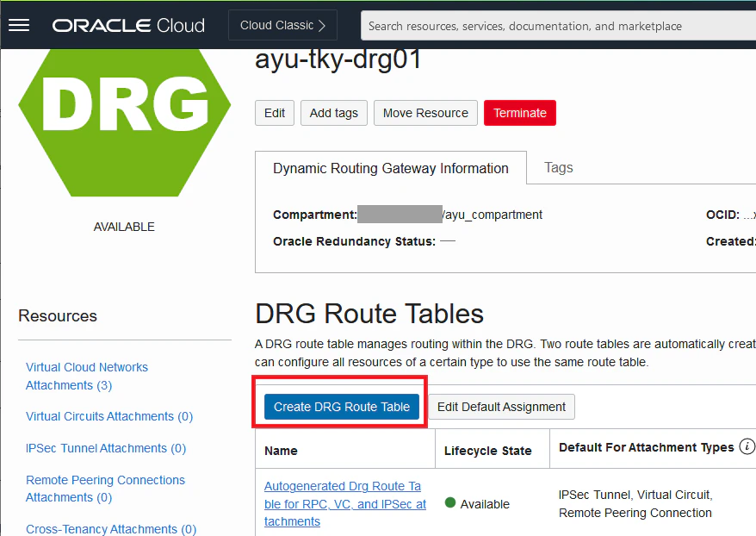Click the AVAILABLE status under the DRG icon
756x536 pixels.
coord(124,227)
